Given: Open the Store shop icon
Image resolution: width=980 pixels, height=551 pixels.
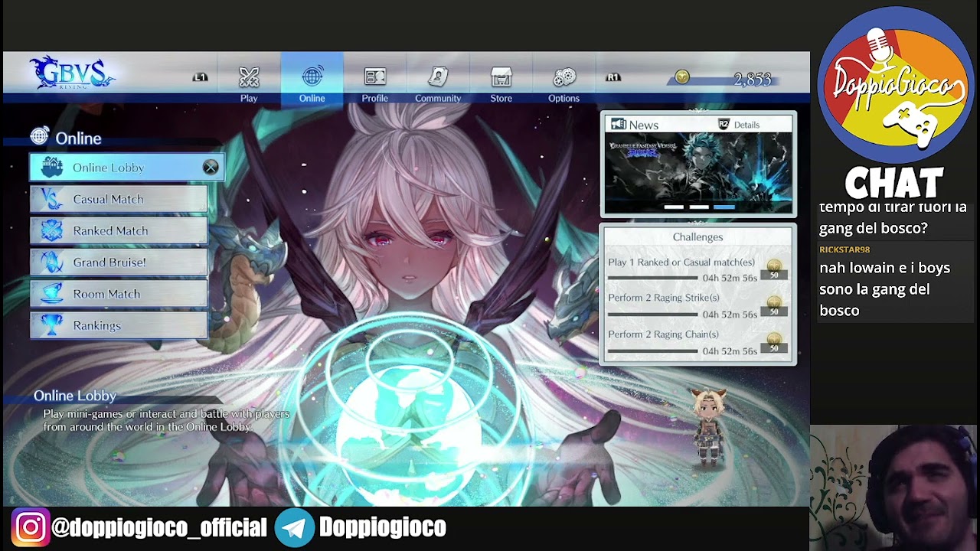Looking at the screenshot, I should [x=501, y=77].
